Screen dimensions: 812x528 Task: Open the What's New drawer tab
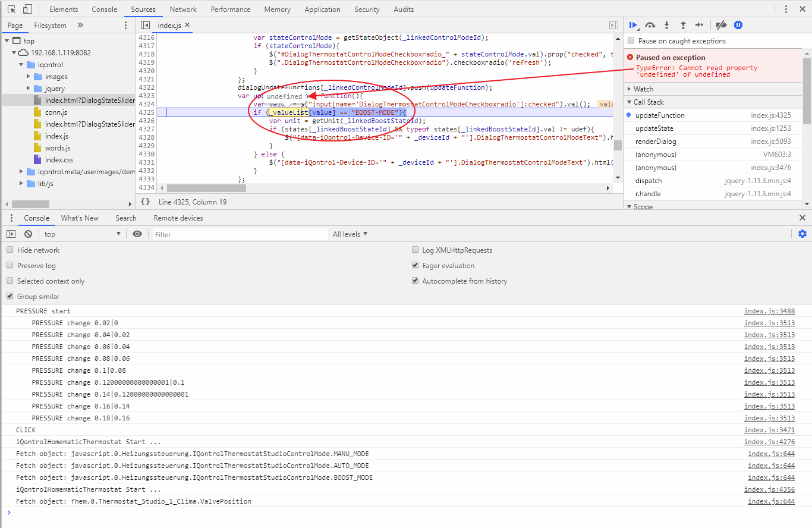[80, 218]
